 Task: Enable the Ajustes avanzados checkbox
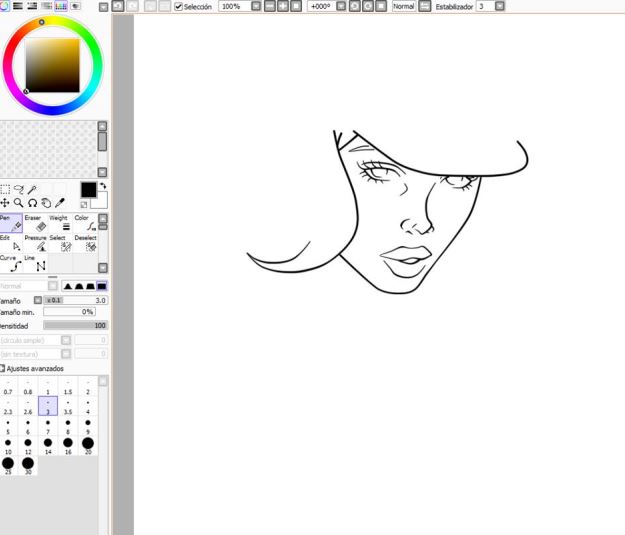[x=3, y=368]
